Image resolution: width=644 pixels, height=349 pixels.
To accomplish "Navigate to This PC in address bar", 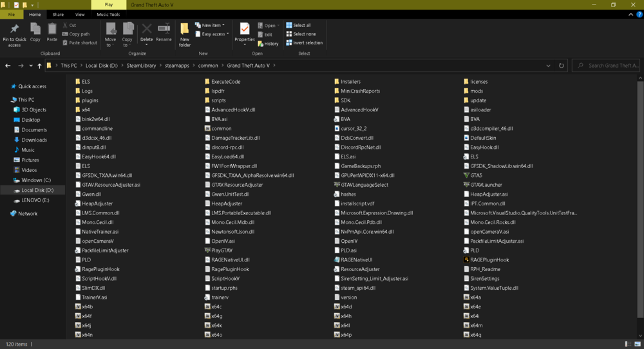I will 69,66.
